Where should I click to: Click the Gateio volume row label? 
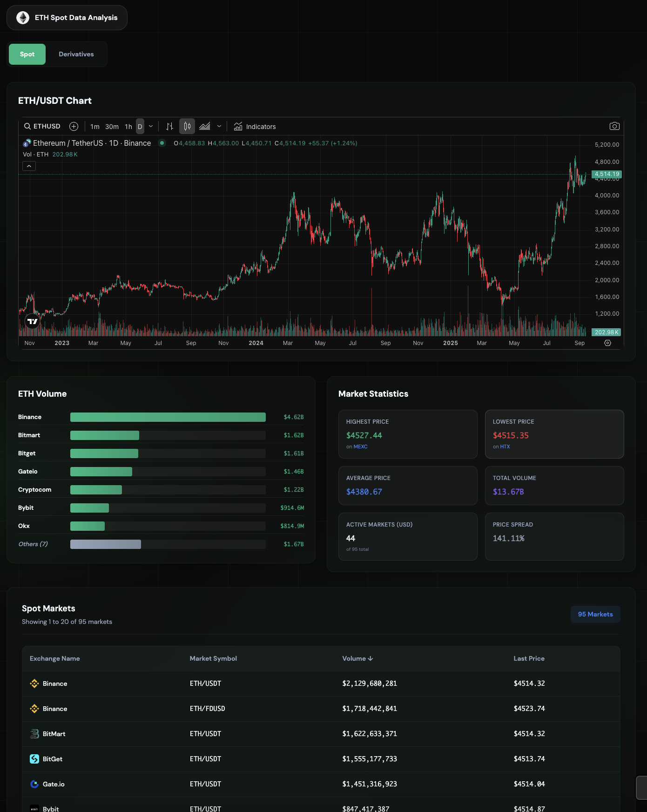[28, 472]
